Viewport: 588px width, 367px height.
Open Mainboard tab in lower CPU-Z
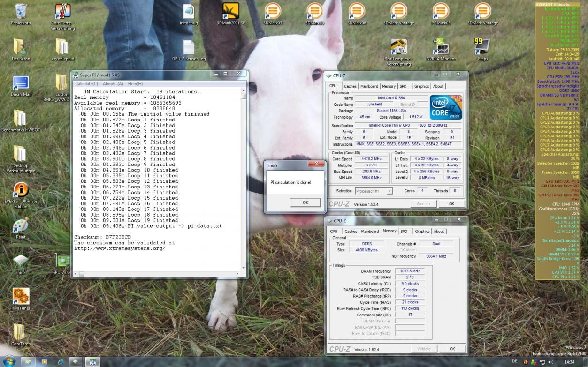(370, 231)
